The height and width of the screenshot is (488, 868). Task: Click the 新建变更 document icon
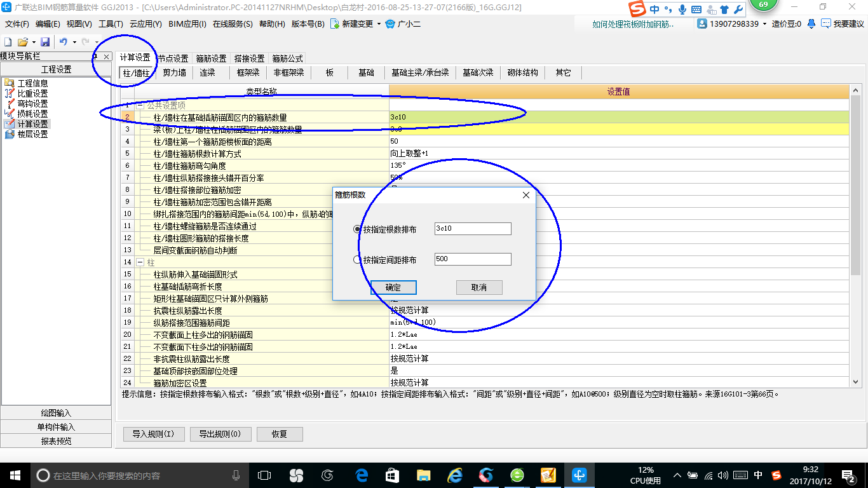click(336, 24)
